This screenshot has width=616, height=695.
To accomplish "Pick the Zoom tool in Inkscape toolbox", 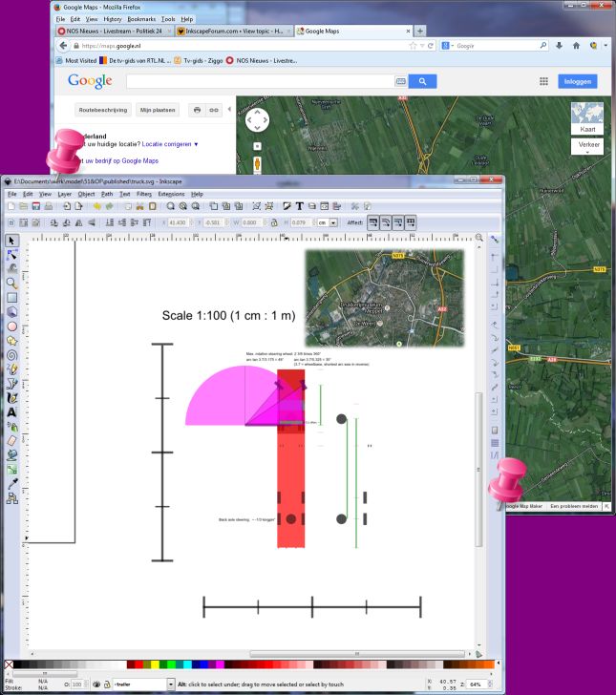I will point(12,283).
